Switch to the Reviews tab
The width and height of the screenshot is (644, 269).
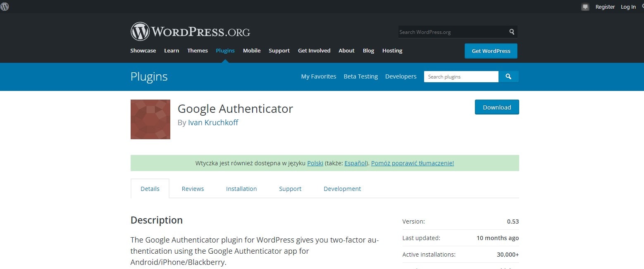tap(193, 189)
